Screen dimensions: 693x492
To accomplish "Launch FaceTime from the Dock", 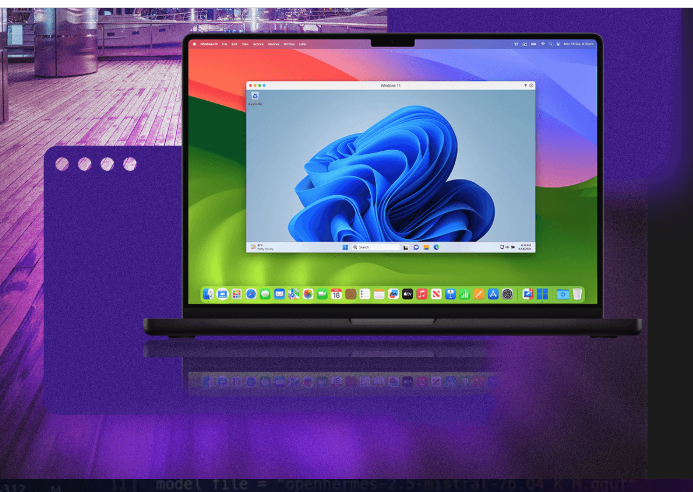I will point(322,294).
